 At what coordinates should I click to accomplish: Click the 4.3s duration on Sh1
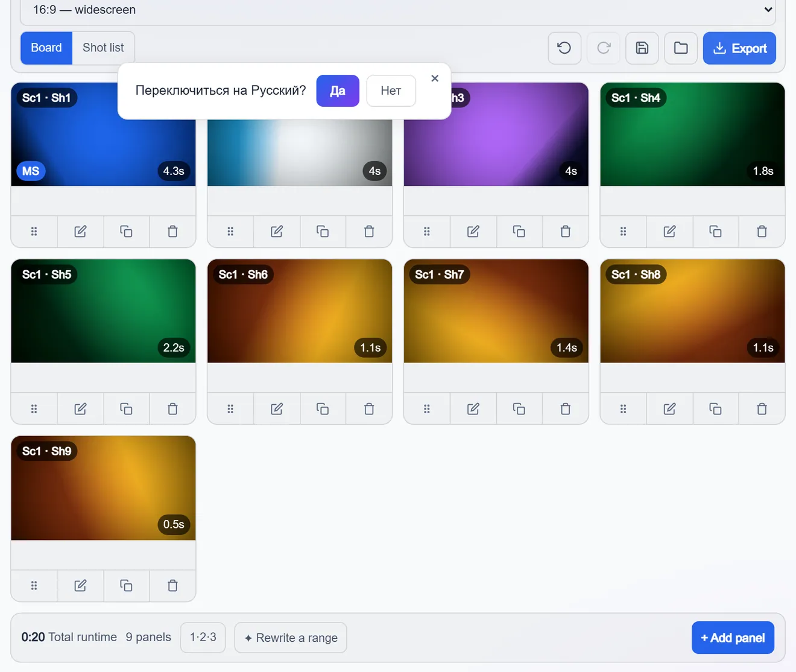tap(174, 171)
